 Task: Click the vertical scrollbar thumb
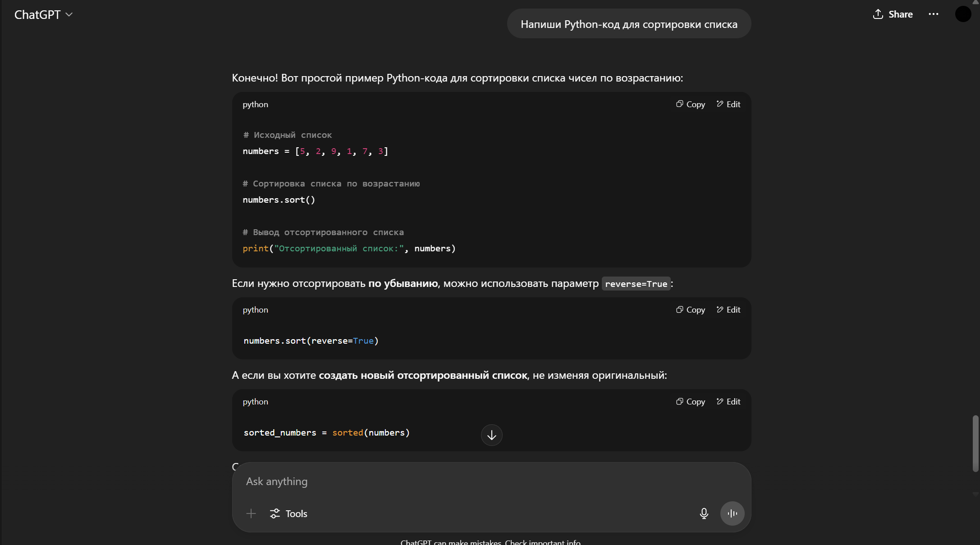pyautogui.click(x=975, y=444)
